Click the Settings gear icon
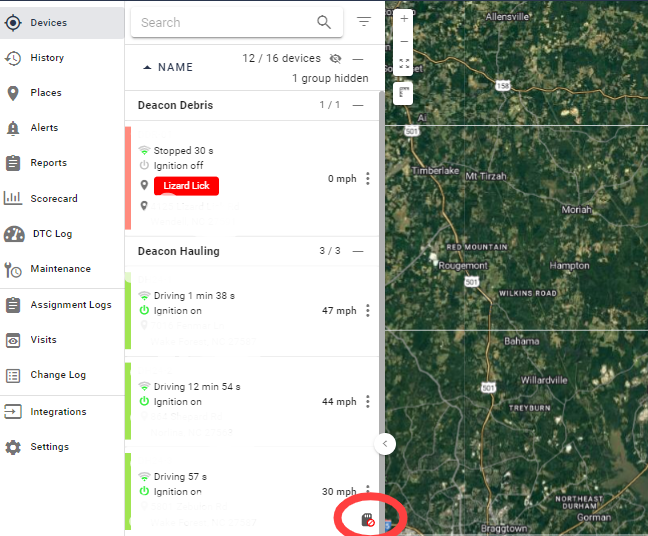 [13, 447]
